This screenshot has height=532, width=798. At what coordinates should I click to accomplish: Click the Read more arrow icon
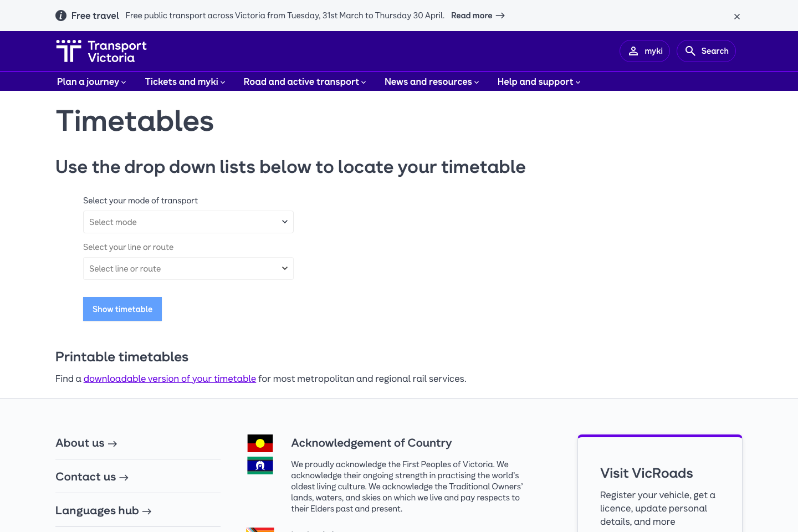pos(500,16)
